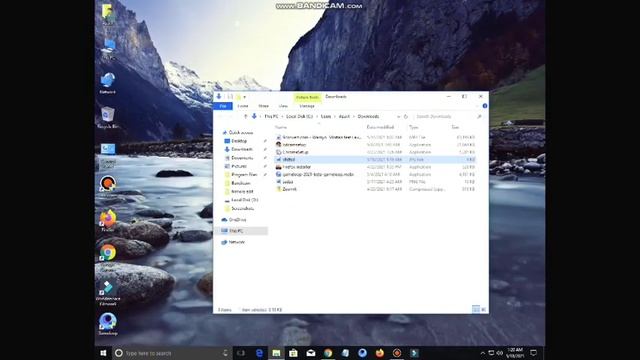Image resolution: width=640 pixels, height=360 pixels.
Task: Select the Firefox Installer file
Action: pyautogui.click(x=375, y=167)
